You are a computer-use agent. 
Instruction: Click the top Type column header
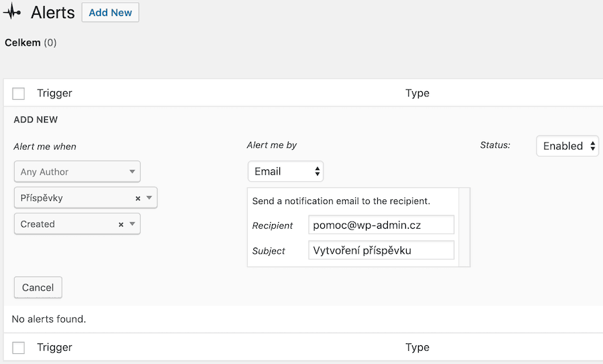(x=417, y=93)
